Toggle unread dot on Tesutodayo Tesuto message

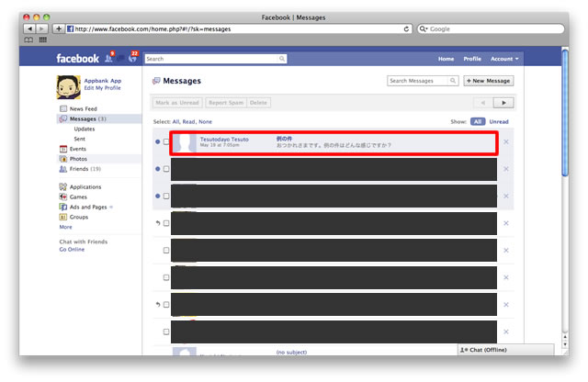[157, 141]
